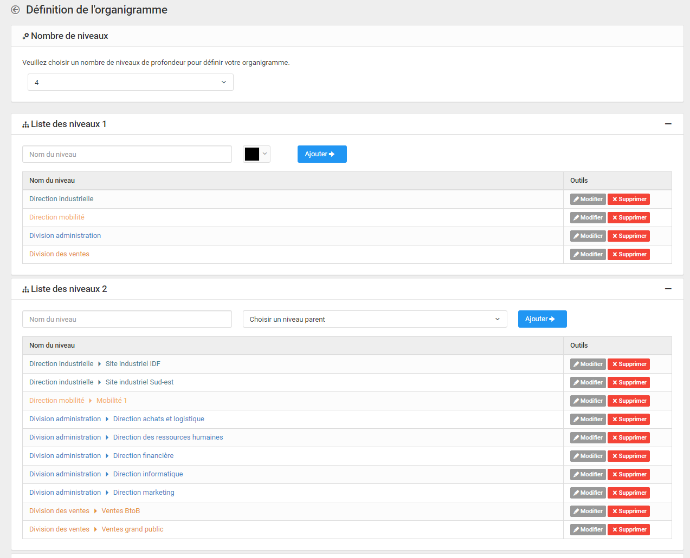Delete the Division des ventes level

click(x=629, y=254)
